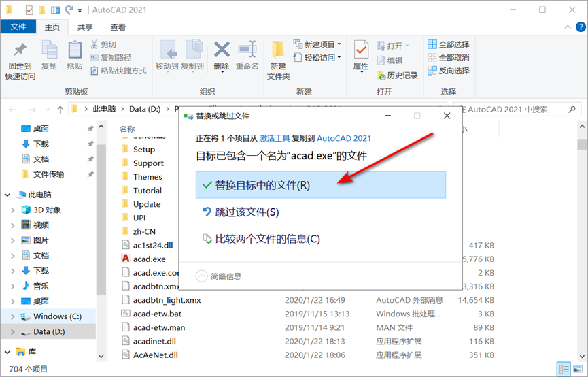Close the Replace or Skip Files dialog
The width and height of the screenshot is (588, 377).
click(447, 116)
